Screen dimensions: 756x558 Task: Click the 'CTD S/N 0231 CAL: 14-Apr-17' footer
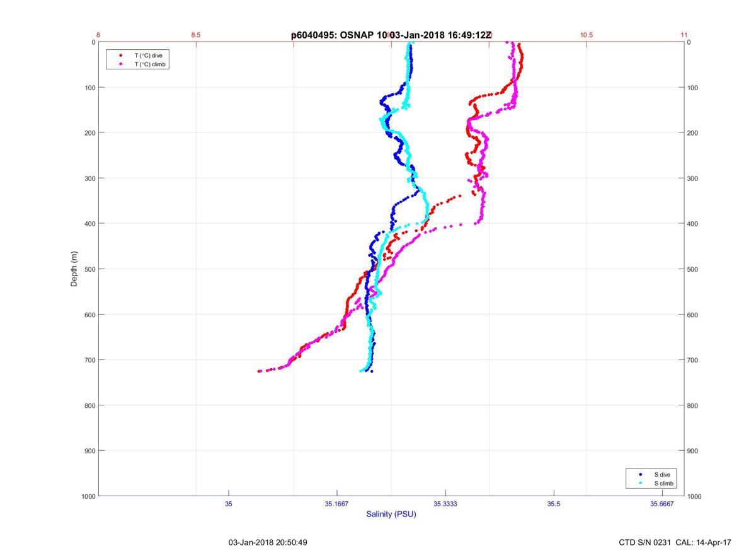point(675,542)
